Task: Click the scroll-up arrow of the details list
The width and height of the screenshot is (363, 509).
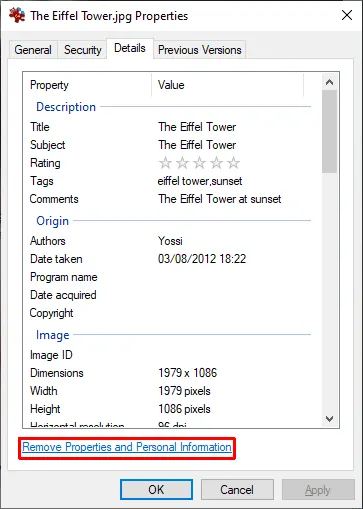Action: pyautogui.click(x=329, y=82)
